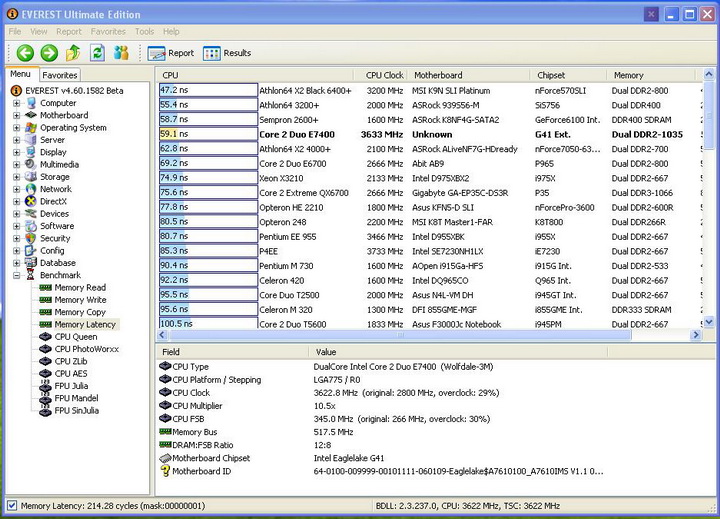Go back with the green left arrow
This screenshot has height=519, width=720.
pos(25,53)
